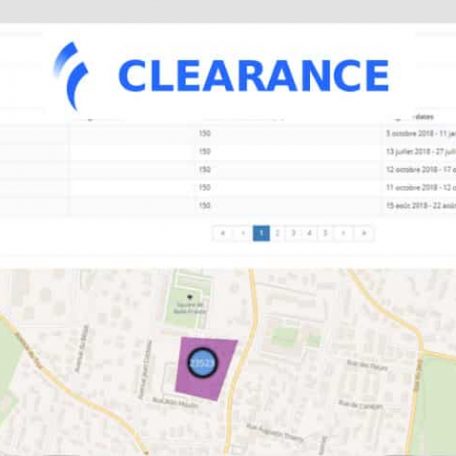The image size is (456, 456).
Task: Open page 4 of the table
Action: [x=309, y=233]
